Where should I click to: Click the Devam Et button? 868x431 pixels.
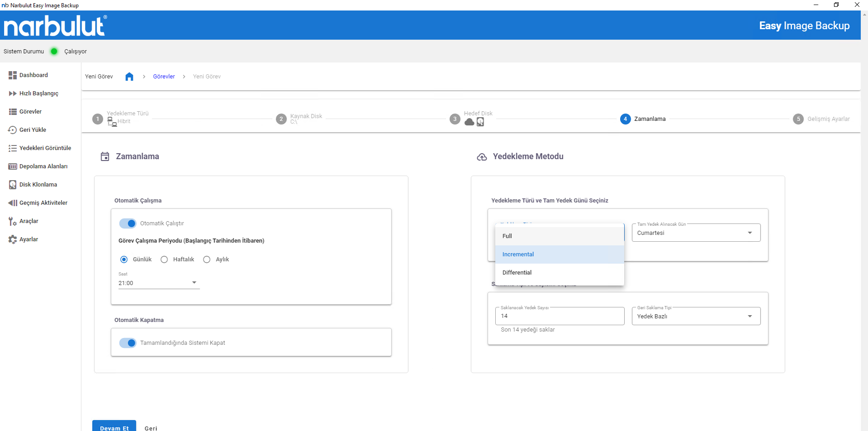[114, 427]
